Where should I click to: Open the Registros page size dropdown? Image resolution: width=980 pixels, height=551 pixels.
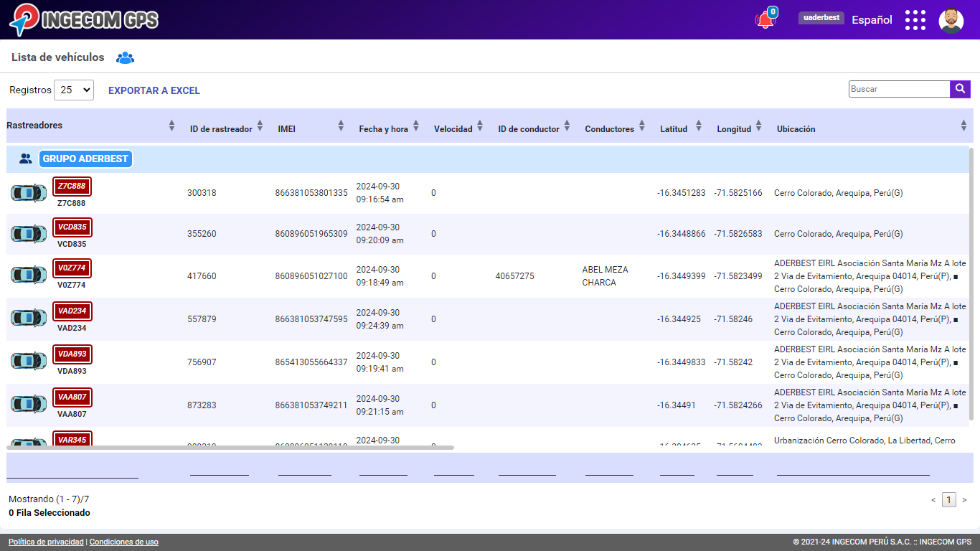(74, 90)
